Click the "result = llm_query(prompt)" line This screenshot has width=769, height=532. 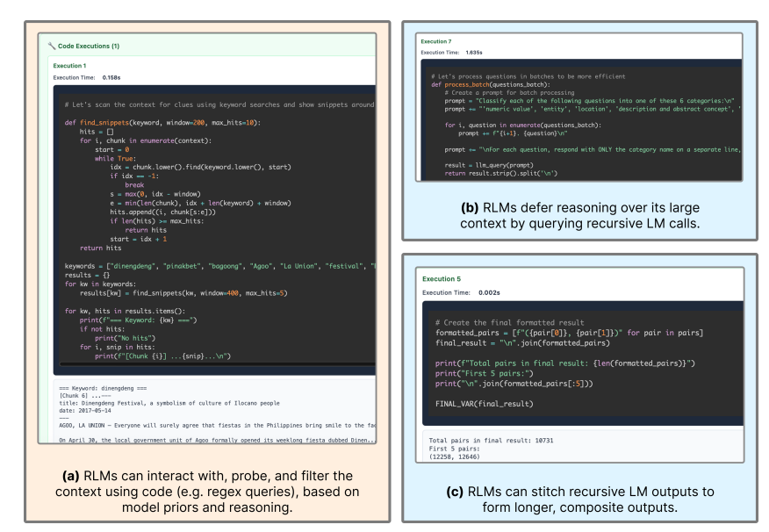click(x=489, y=165)
